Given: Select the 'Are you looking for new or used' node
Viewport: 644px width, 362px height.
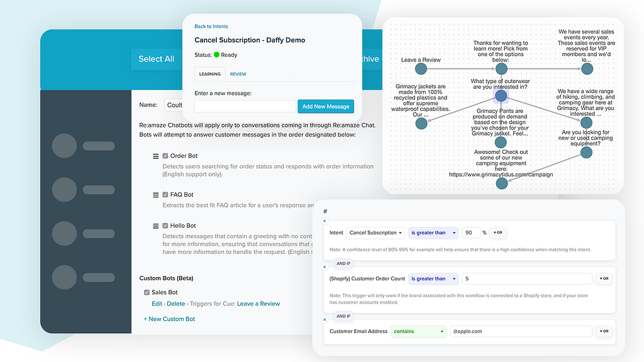Looking at the screenshot, I should click(586, 152).
